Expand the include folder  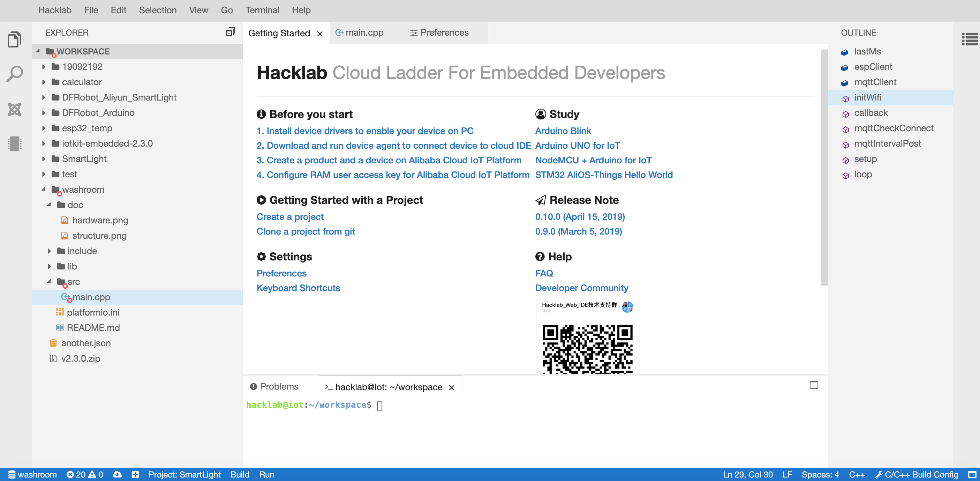(49, 251)
